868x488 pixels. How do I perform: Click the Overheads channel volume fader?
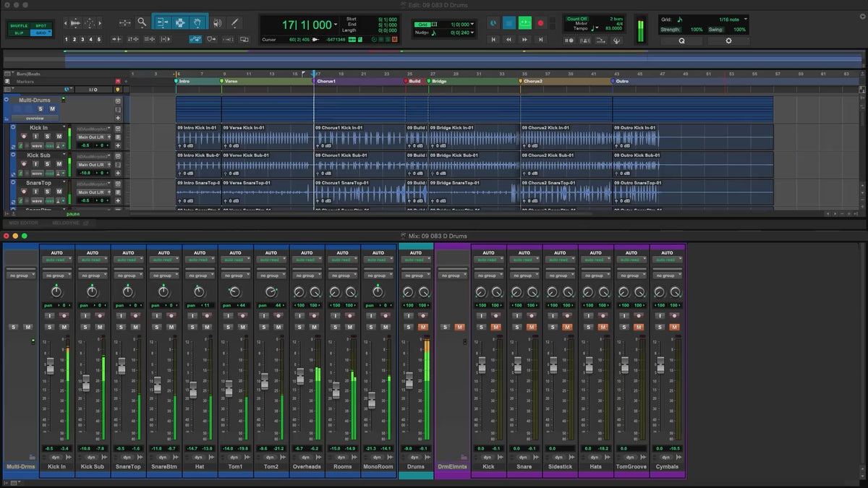click(x=299, y=376)
